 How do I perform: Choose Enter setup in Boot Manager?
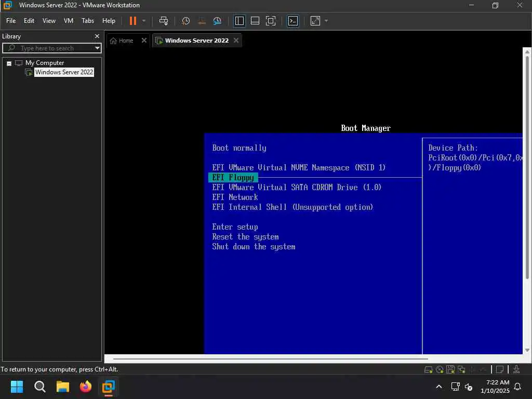tap(235, 227)
